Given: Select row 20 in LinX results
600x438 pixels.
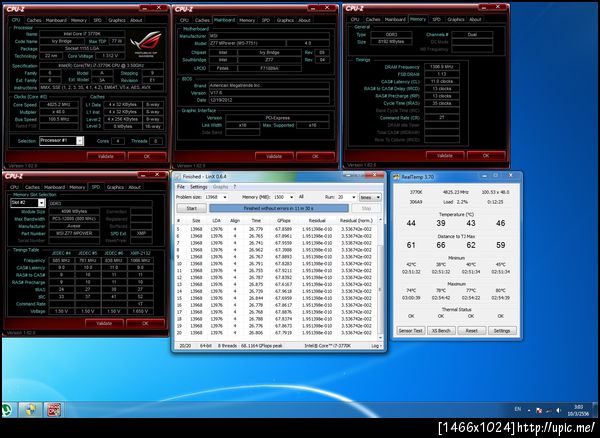Looking at the screenshot, I should click(276, 333).
